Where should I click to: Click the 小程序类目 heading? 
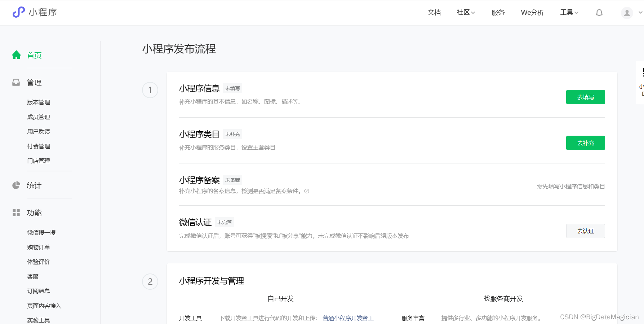199,134
